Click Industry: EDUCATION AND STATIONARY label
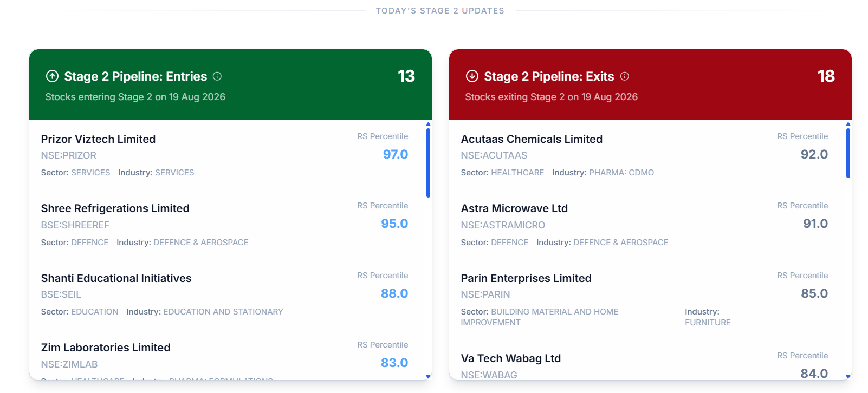The width and height of the screenshot is (868, 393). (205, 312)
